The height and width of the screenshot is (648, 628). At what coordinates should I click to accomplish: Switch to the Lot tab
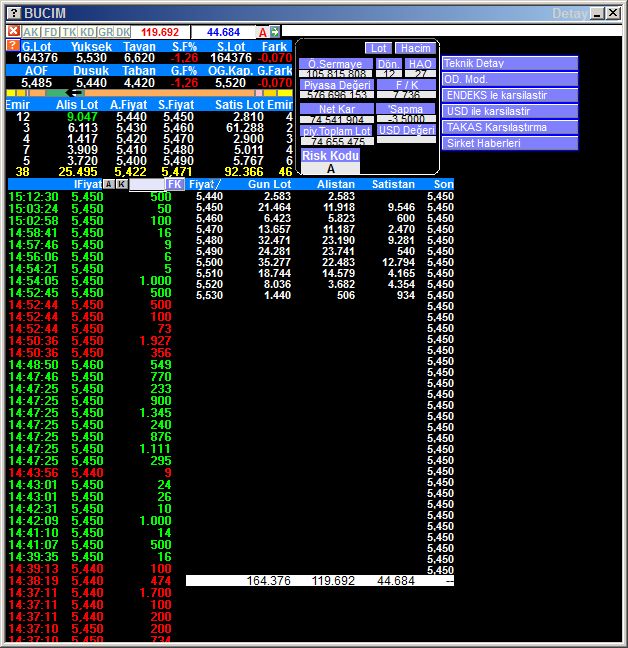[x=378, y=48]
